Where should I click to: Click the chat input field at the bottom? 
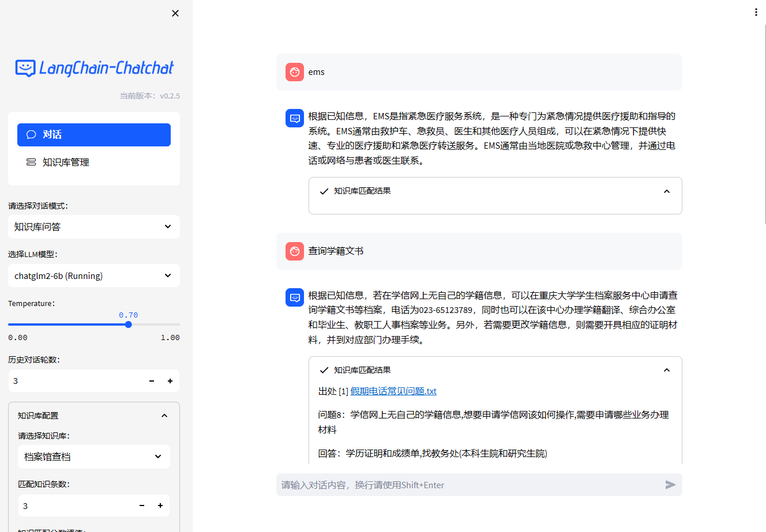pyautogui.click(x=461, y=485)
